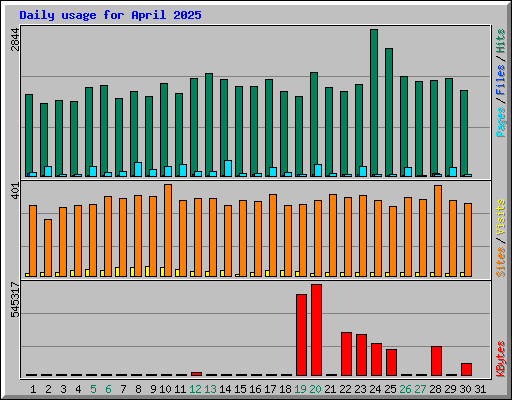Click day label 29 on the x-axis
The width and height of the screenshot is (512, 400).
pos(450,389)
